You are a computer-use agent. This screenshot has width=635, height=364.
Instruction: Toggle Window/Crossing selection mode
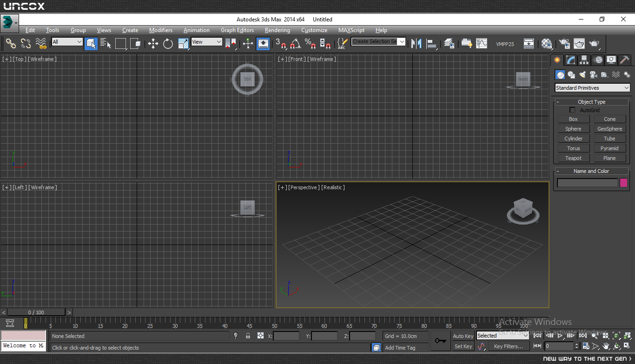tap(136, 43)
